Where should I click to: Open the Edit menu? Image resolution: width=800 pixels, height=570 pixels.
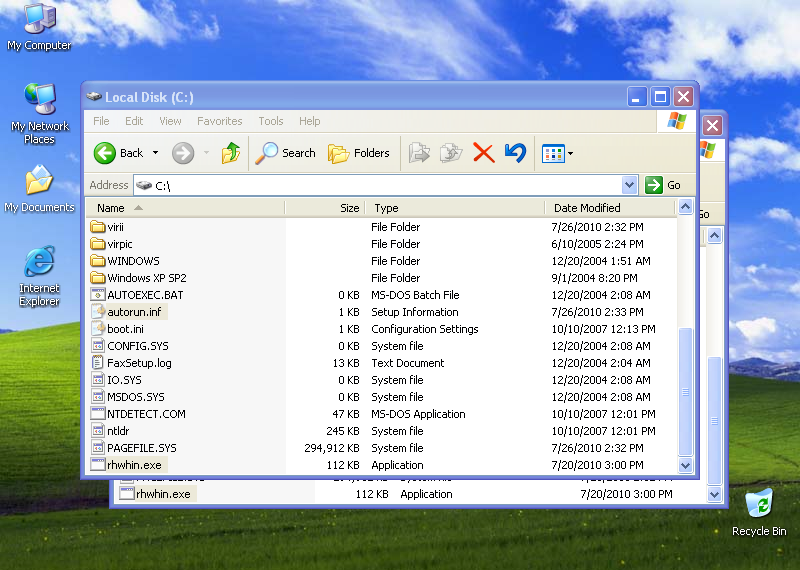[x=134, y=121]
